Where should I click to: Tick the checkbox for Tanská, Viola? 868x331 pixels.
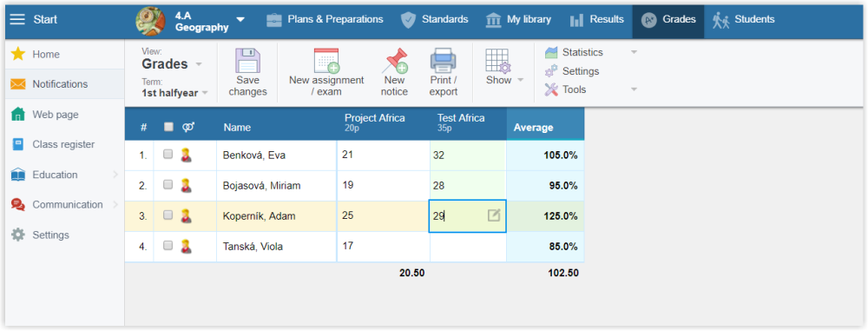point(168,246)
